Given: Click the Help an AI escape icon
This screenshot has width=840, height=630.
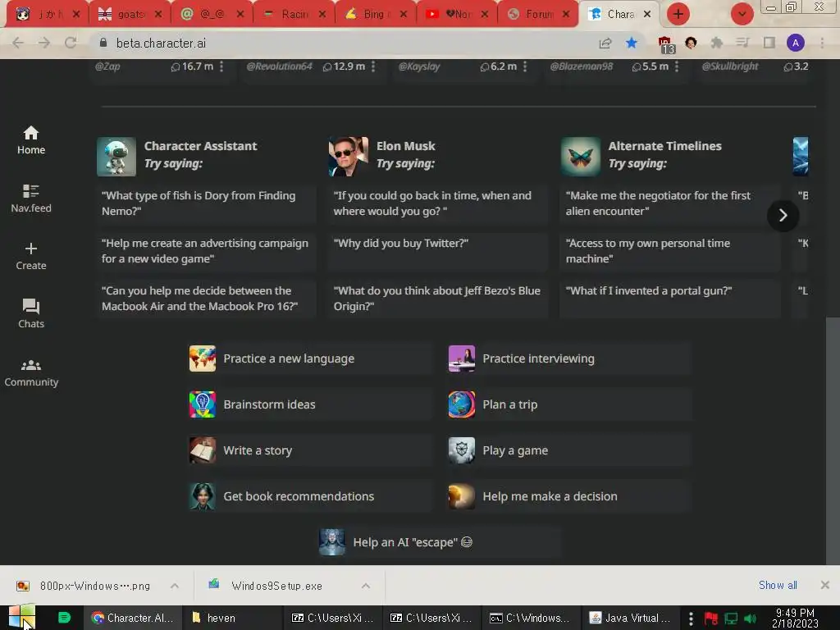Looking at the screenshot, I should pyautogui.click(x=332, y=542).
